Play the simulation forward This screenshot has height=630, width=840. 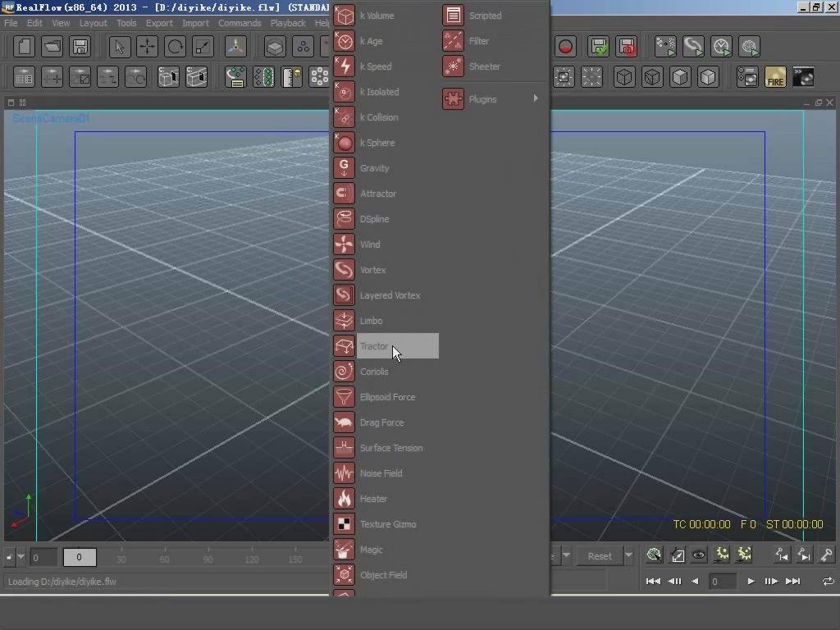point(751,582)
